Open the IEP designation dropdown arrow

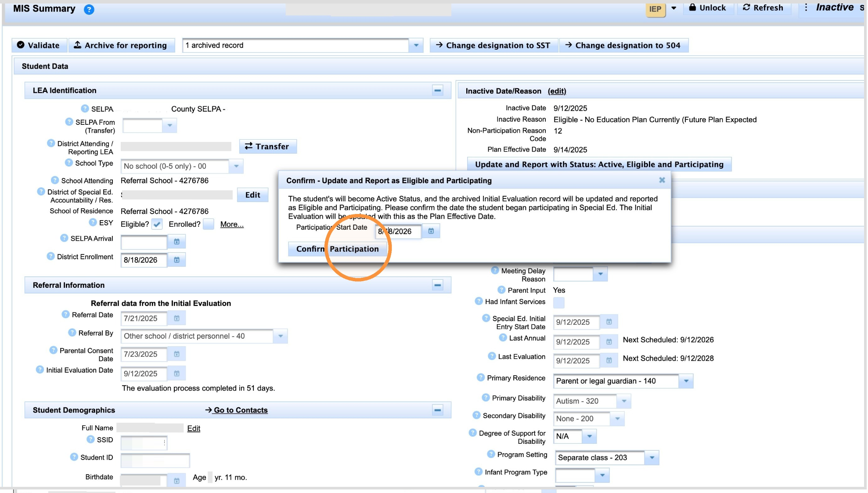(674, 8)
